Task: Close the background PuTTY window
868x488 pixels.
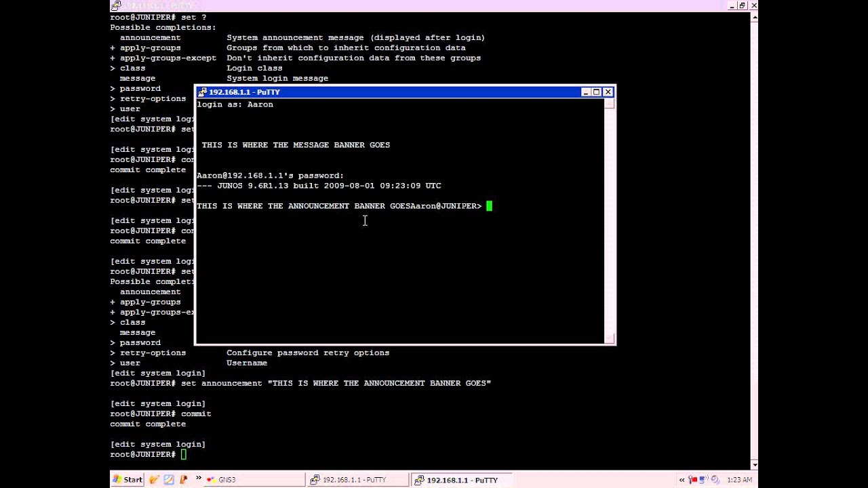Action: click(754, 5)
